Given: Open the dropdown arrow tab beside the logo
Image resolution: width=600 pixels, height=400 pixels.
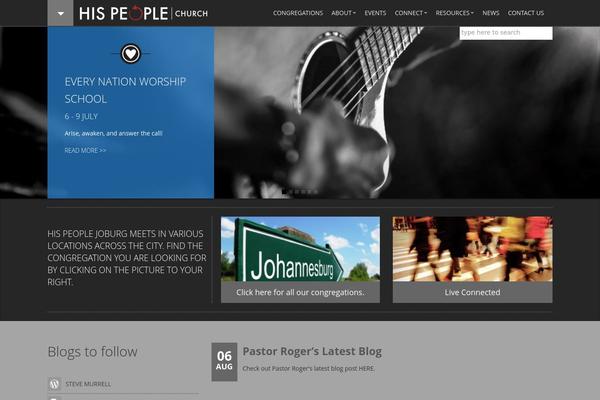Looking at the screenshot, I should [60, 13].
